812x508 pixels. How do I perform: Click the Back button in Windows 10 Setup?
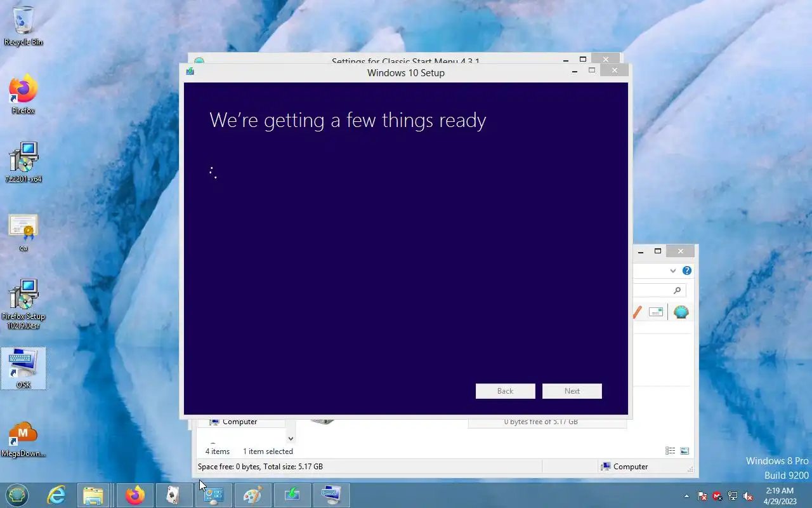[x=505, y=391]
